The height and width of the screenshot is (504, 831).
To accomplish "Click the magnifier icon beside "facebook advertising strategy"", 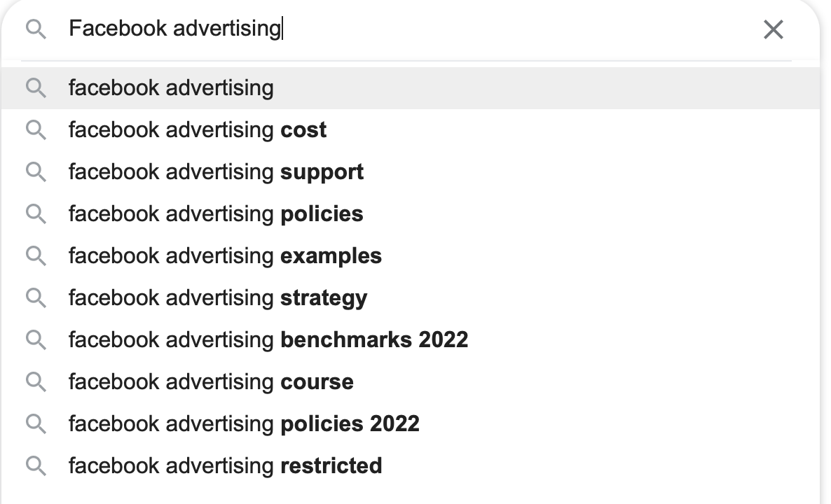I will [x=36, y=298].
